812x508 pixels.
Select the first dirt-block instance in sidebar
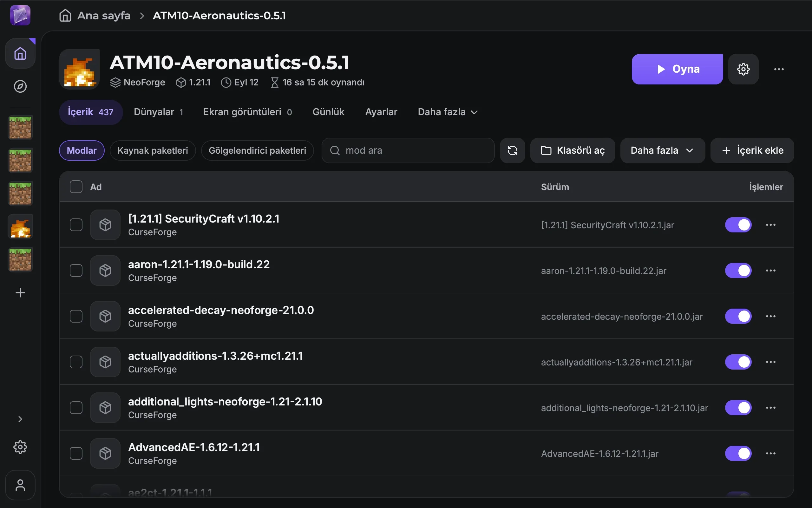(20, 128)
